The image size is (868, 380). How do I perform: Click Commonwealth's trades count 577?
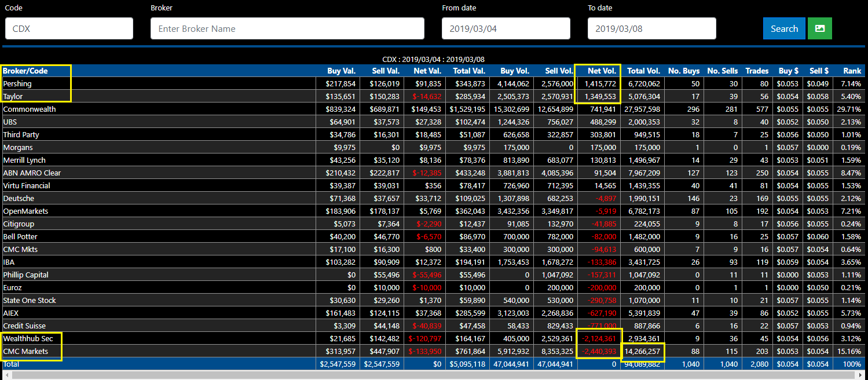coord(763,109)
